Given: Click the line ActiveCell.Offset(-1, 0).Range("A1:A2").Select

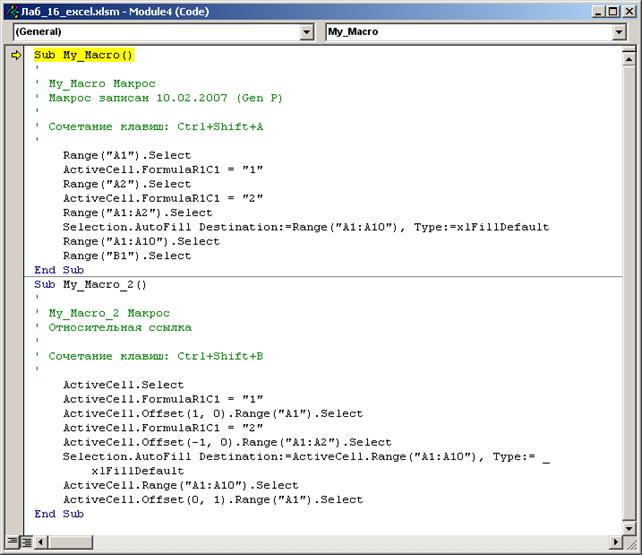Looking at the screenshot, I should [227, 442].
